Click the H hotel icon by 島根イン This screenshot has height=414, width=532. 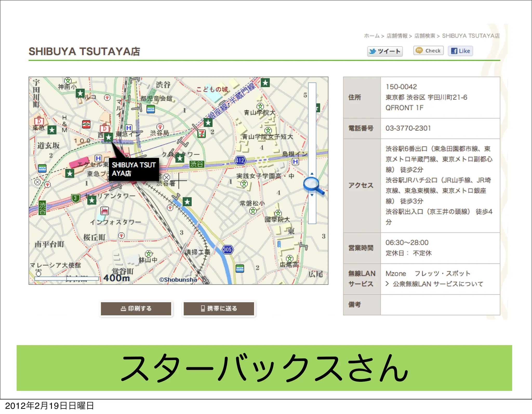(x=295, y=162)
